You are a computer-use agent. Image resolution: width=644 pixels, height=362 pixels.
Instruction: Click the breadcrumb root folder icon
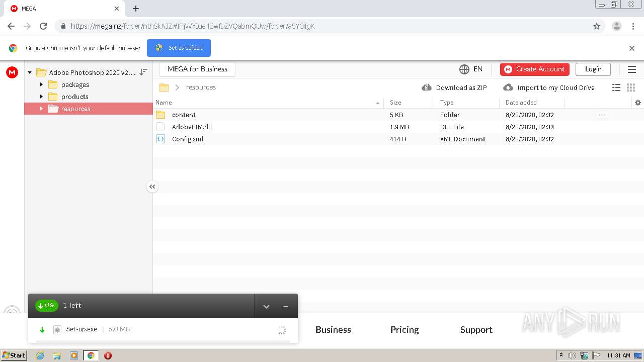point(164,87)
